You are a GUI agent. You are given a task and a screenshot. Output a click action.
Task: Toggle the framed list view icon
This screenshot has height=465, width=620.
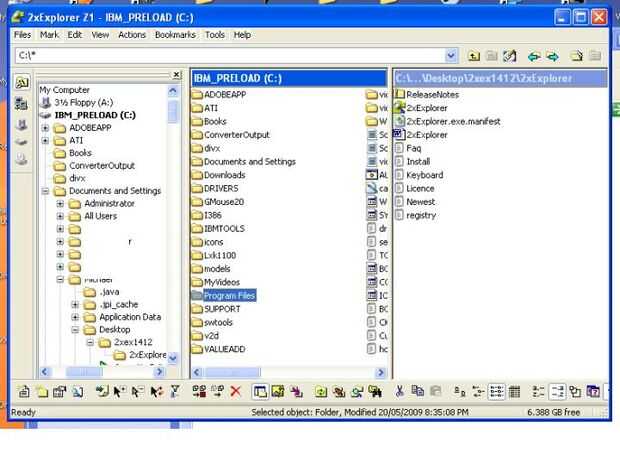pyautogui.click(x=557, y=391)
